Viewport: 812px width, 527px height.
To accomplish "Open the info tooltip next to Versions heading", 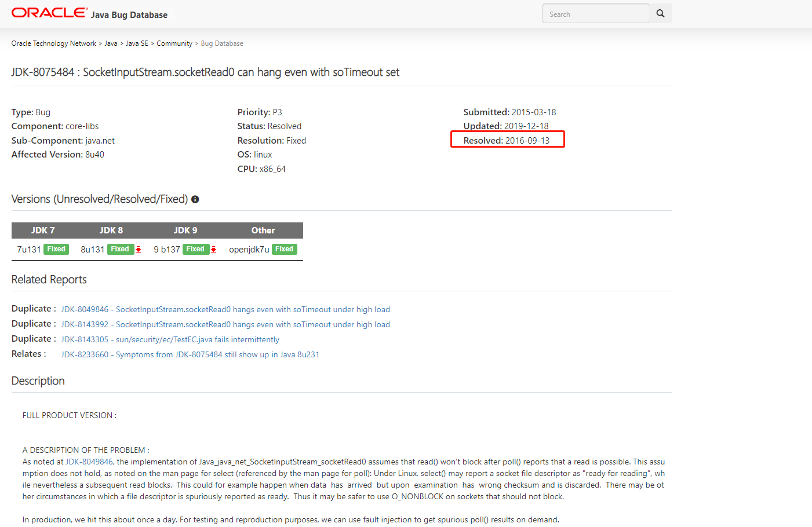I will tap(195, 199).
